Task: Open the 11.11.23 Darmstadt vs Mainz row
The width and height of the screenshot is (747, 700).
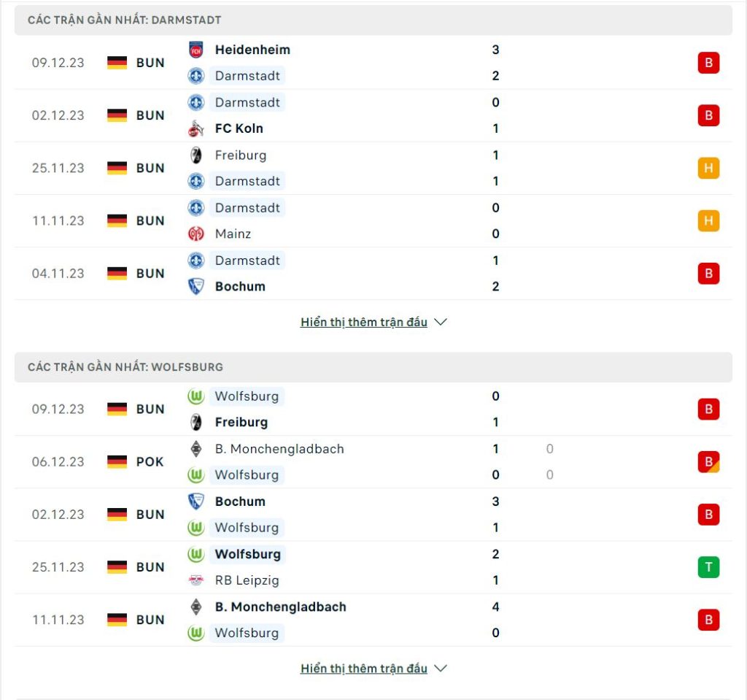Action: [373, 220]
